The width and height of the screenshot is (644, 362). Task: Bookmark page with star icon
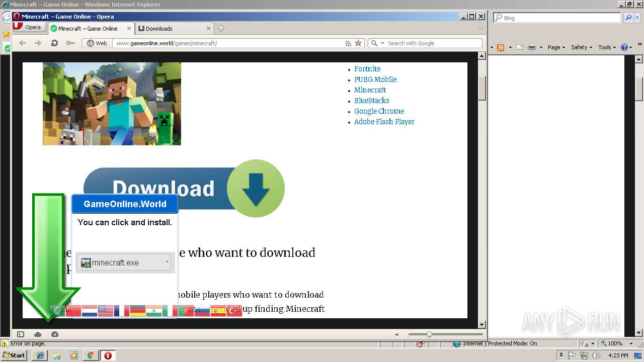(358, 43)
